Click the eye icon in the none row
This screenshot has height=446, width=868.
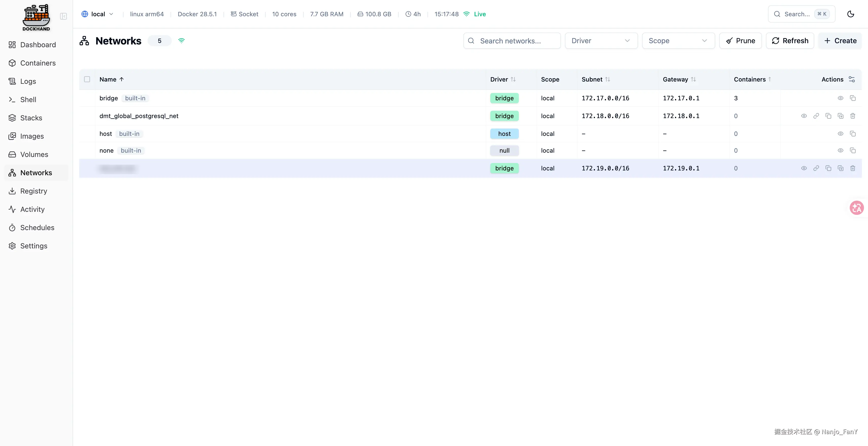pos(840,151)
